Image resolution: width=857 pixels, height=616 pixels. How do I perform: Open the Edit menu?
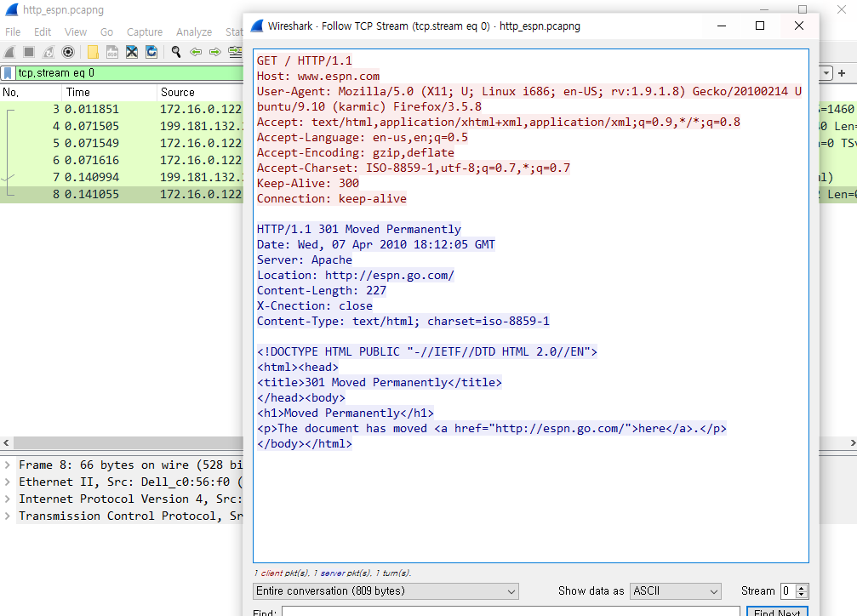pos(43,32)
